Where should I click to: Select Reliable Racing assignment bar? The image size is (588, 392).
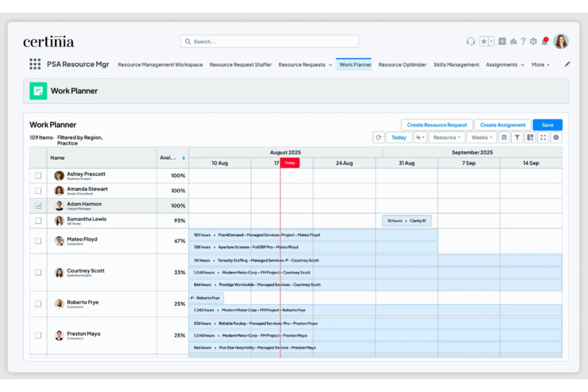coord(375,323)
